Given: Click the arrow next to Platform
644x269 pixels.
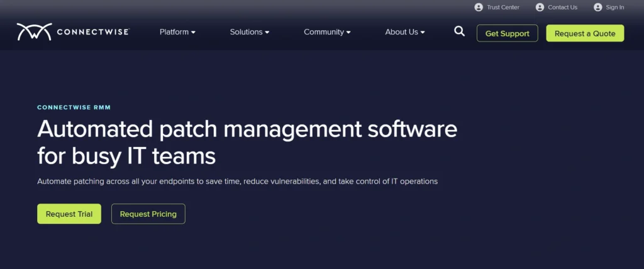Looking at the screenshot, I should 193,33.
